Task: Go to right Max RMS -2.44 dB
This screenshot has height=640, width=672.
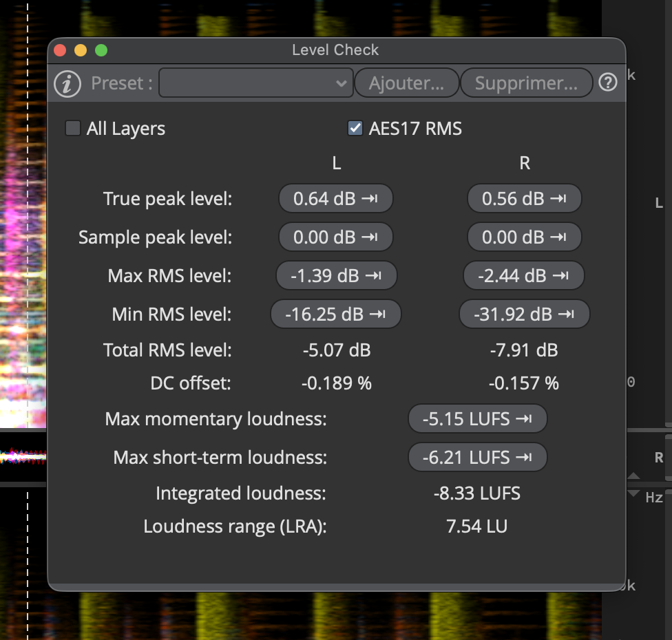Action: 524,275
